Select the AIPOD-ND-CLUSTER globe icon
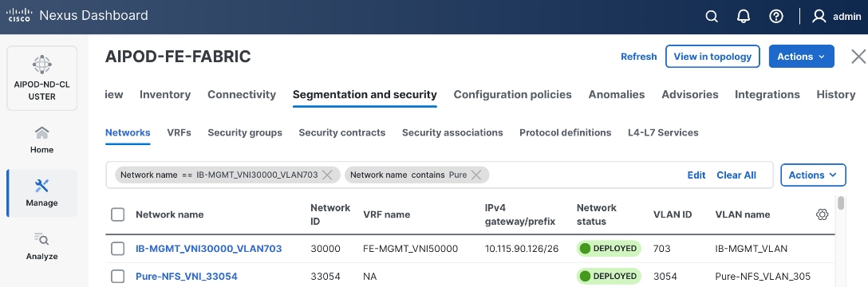The width and height of the screenshot is (868, 287). pos(42,65)
